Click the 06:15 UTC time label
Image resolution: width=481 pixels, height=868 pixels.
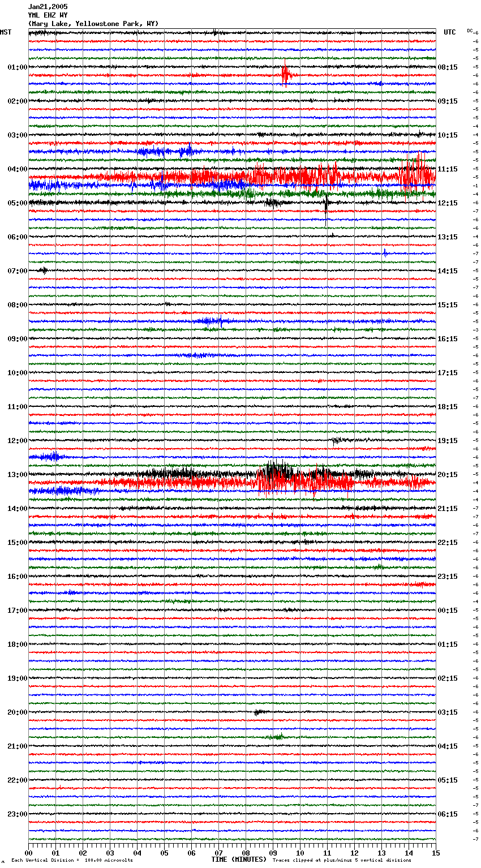(x=448, y=814)
